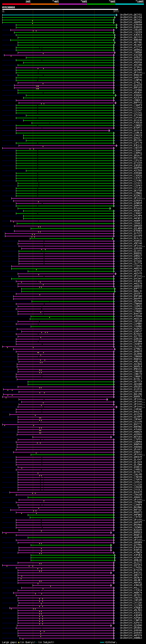Click hit label UniRef100_Q48CV0
146x644 pixels.
(x=131, y=78)
